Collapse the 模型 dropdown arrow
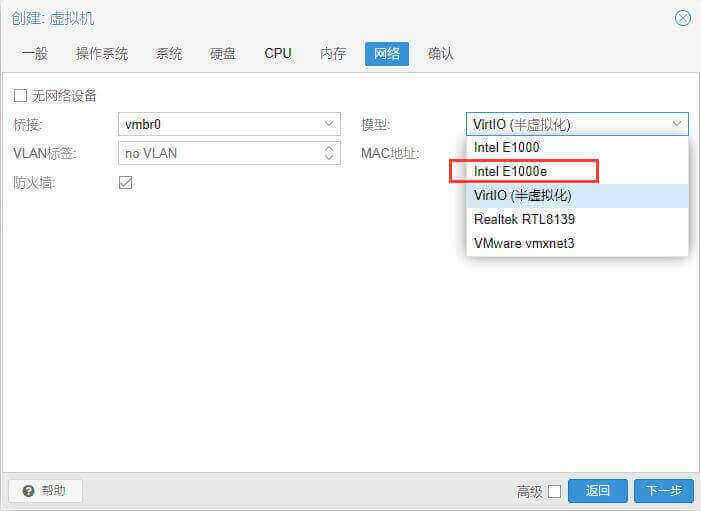Viewport: 701px width, 511px height. [x=677, y=124]
